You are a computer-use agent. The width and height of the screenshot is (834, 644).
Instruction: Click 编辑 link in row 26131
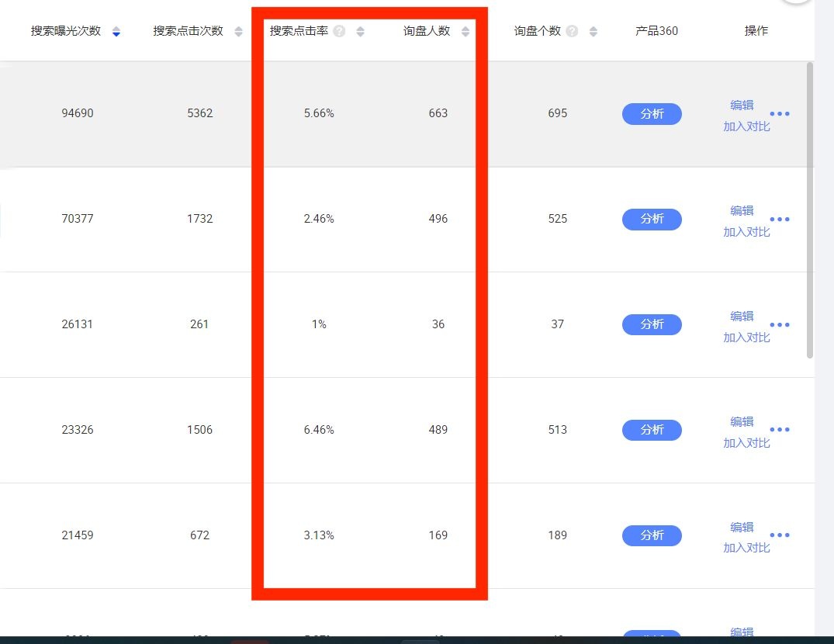(742, 317)
